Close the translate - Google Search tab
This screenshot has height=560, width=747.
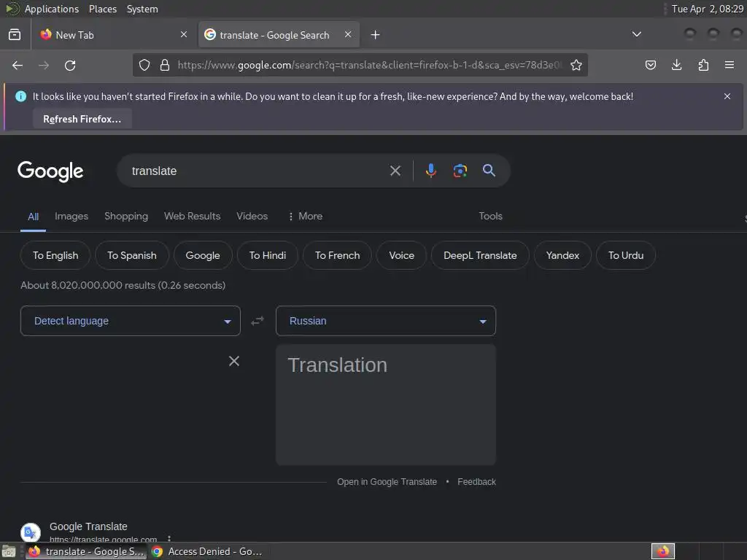(x=348, y=34)
